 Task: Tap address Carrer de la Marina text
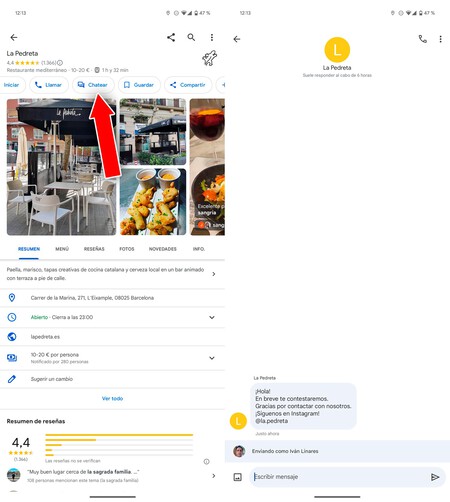(x=92, y=298)
